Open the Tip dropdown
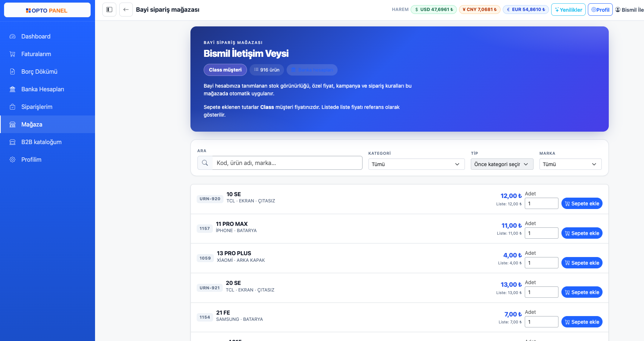The height and width of the screenshot is (341, 644). coord(502,164)
